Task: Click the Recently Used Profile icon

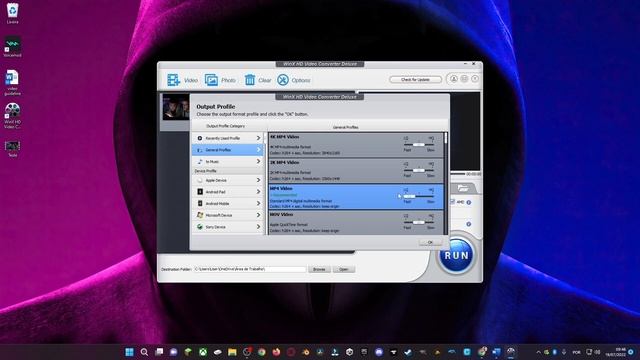Action: pyautogui.click(x=200, y=138)
